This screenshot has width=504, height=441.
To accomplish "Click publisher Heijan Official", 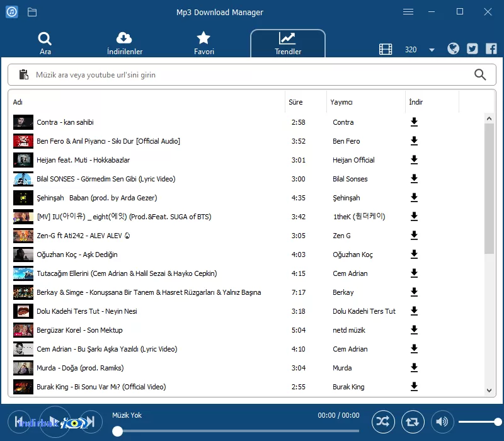I will (x=353, y=160).
